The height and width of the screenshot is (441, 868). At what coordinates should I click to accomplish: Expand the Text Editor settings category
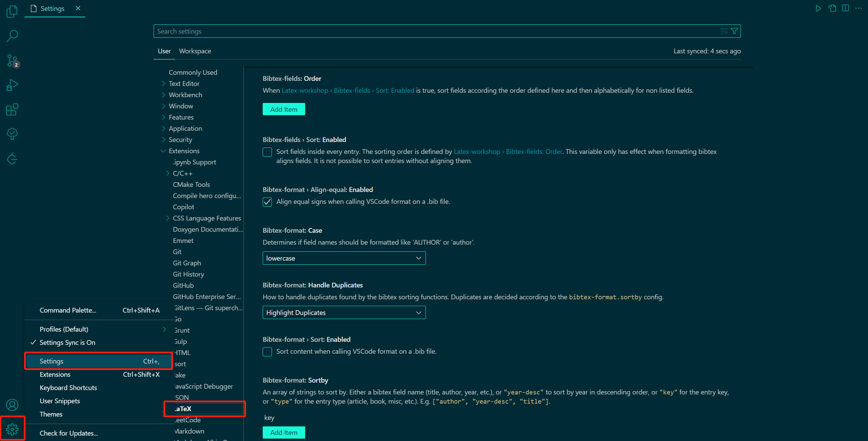point(184,84)
